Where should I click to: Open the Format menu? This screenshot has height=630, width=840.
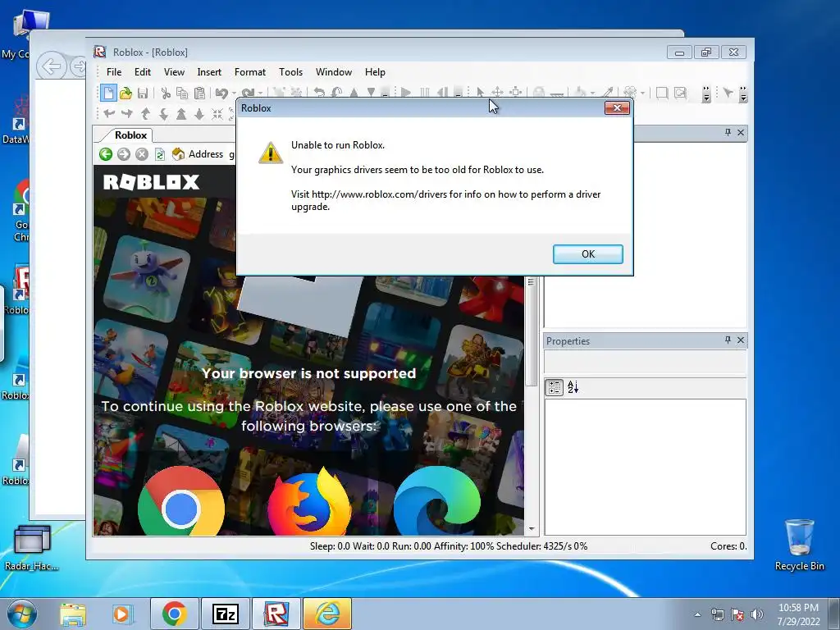coord(250,72)
